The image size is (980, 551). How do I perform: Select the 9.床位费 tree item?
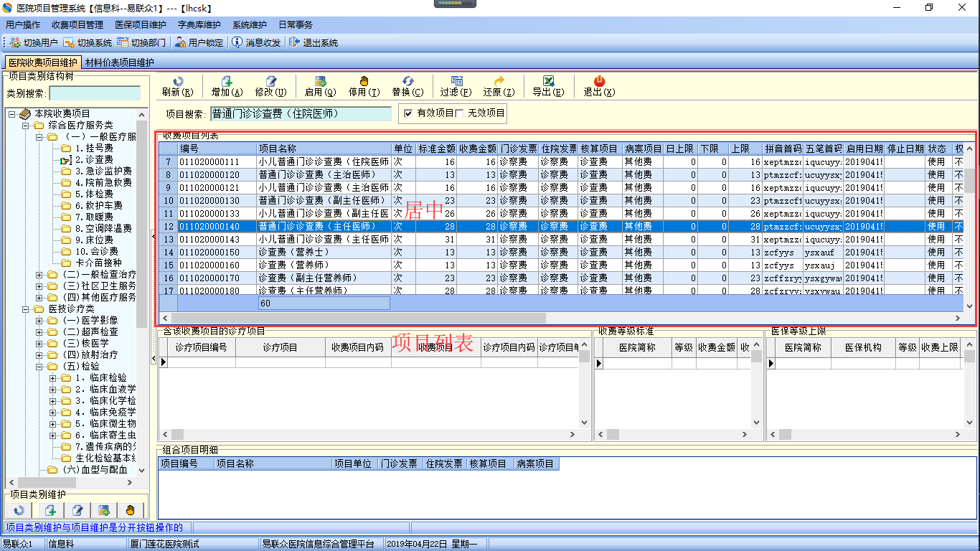pyautogui.click(x=94, y=240)
